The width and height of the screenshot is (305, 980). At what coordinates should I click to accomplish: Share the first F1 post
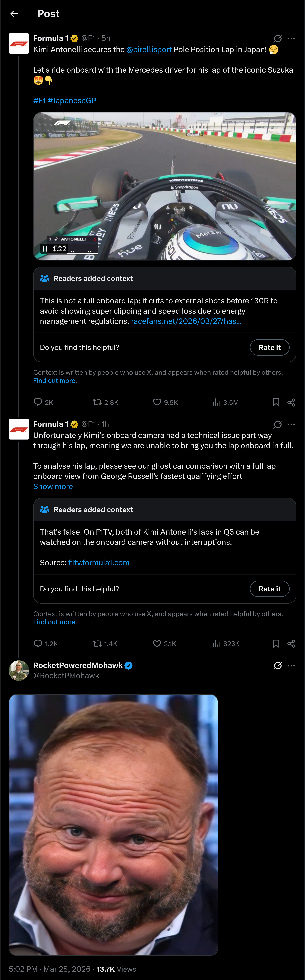click(x=291, y=402)
